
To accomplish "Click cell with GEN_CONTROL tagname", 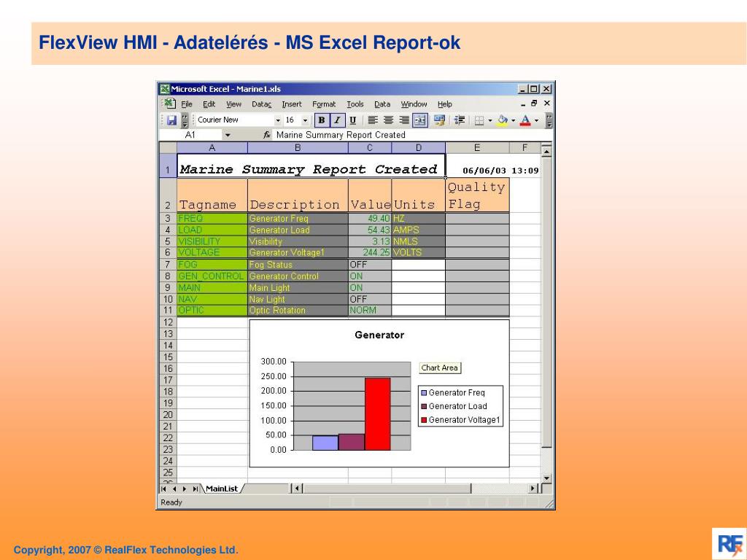I will (212, 276).
